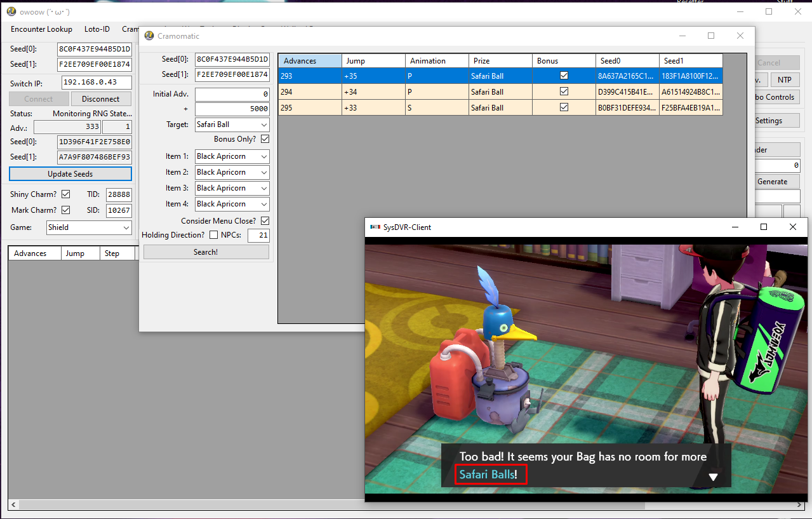Viewport: 812px width, 519px height.
Task: Toggle Bonus checkbox in advance 295 row
Action: click(x=564, y=107)
